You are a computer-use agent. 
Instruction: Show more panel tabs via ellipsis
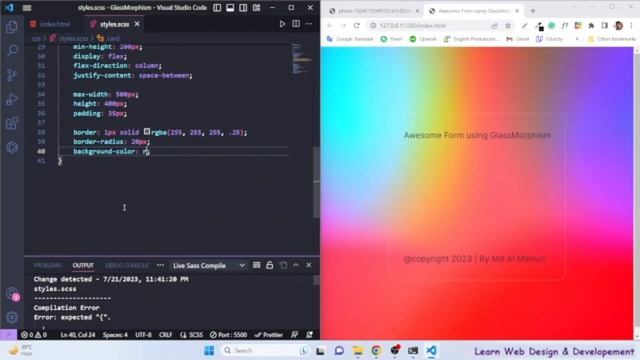(x=160, y=265)
